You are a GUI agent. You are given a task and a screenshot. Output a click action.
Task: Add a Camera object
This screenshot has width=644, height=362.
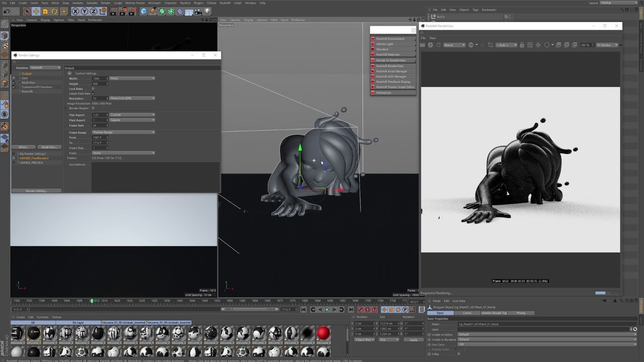pyautogui.click(x=198, y=11)
